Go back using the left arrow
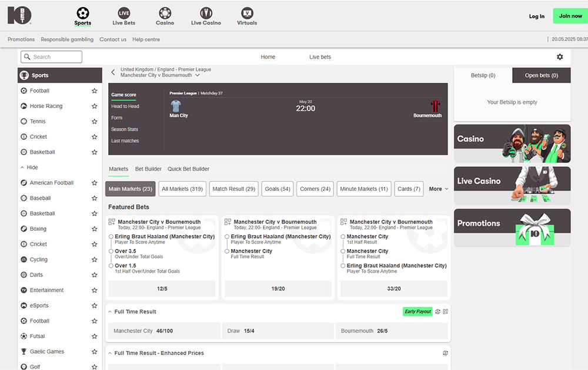This screenshot has height=370, width=588. (x=113, y=72)
